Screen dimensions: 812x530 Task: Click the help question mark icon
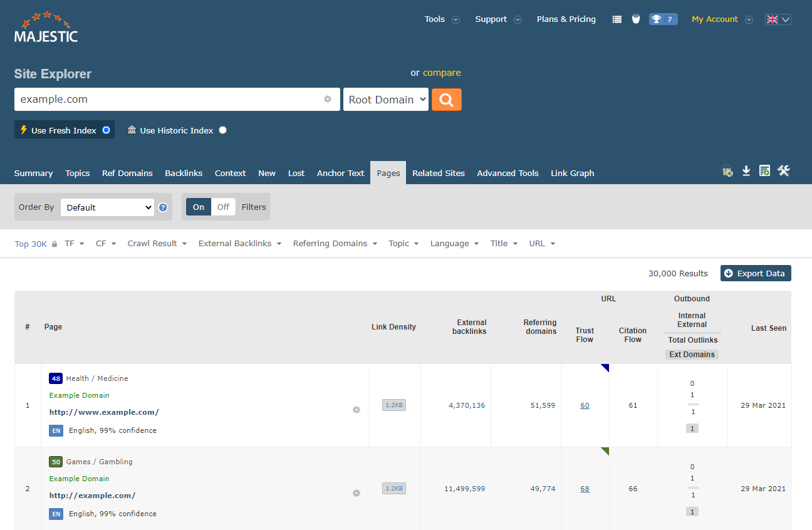click(163, 207)
